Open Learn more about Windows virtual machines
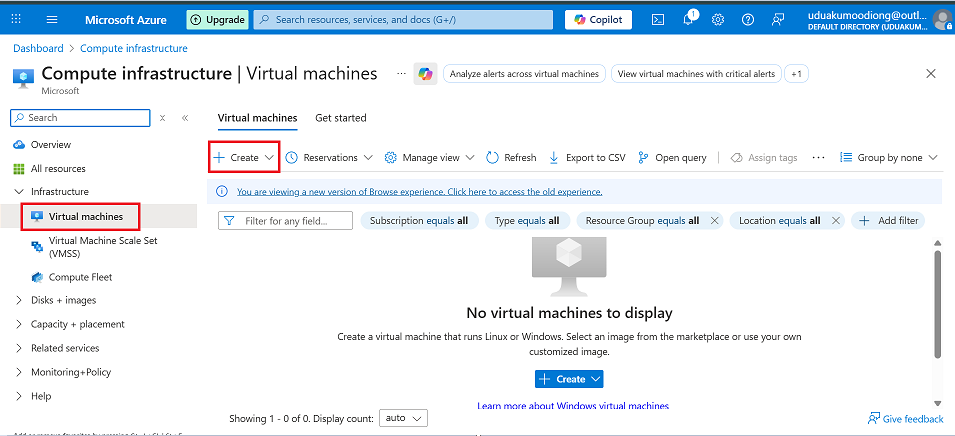 click(573, 406)
